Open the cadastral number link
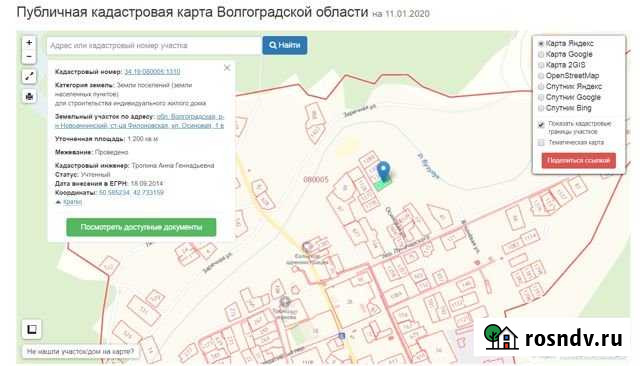Screen dimensions: 640x366 click(152, 72)
